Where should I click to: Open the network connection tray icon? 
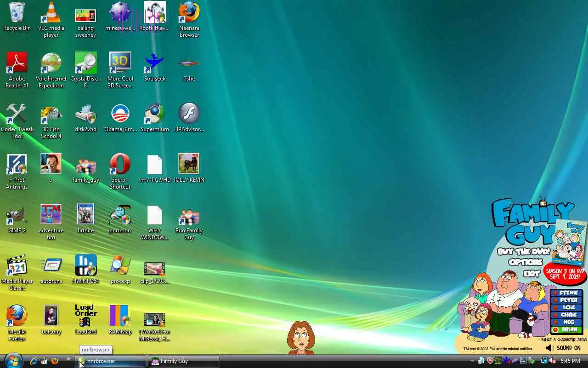pos(544,361)
